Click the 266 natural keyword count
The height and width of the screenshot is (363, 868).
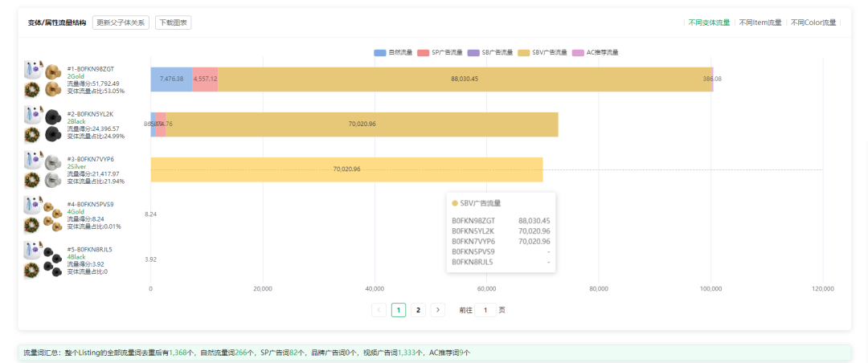click(241, 353)
